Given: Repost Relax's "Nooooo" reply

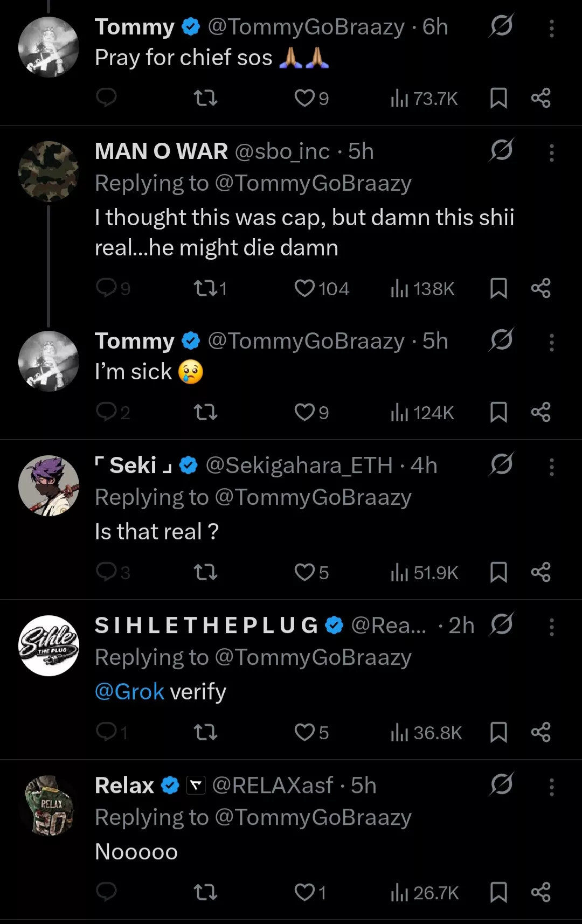Looking at the screenshot, I should pos(205,893).
